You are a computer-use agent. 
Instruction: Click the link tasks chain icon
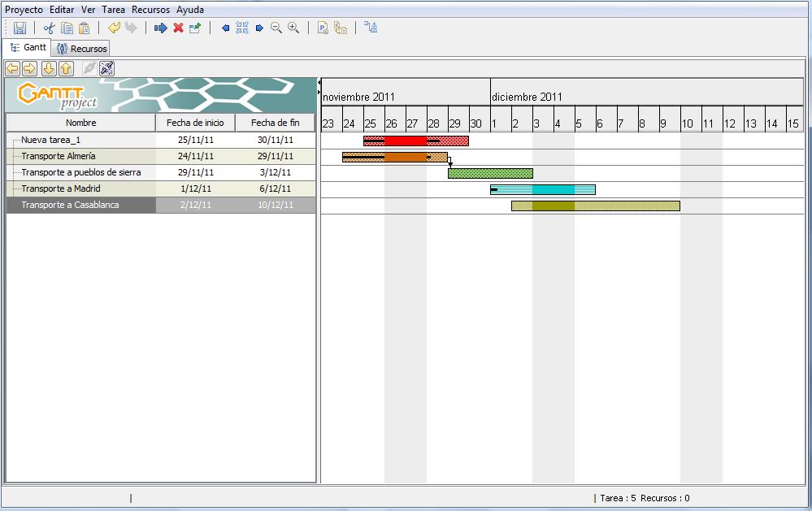(x=89, y=68)
